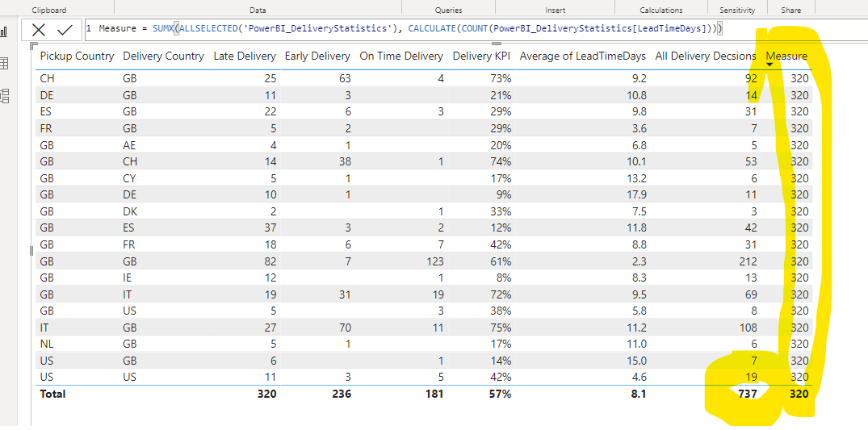Click Delivery KPI value 61%
Viewport: 868px width, 430px height.
pyautogui.click(x=501, y=261)
